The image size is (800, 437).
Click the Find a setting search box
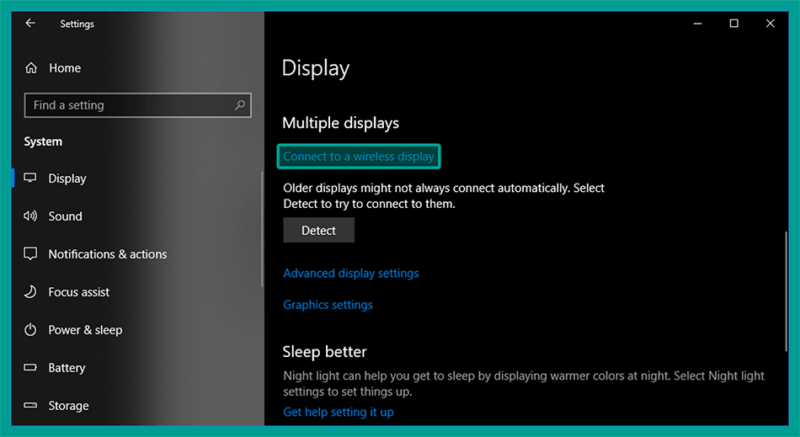pyautogui.click(x=138, y=106)
